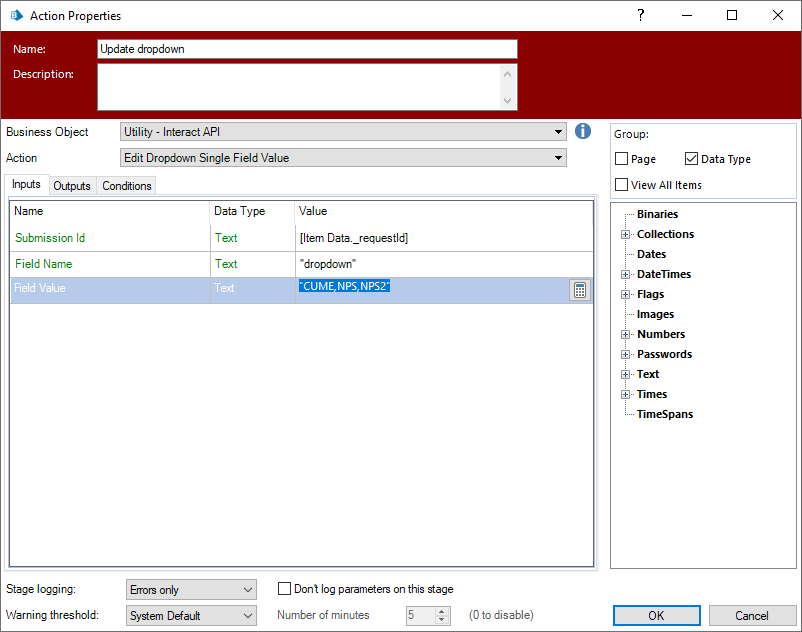Select the Dates tree item
Image resolution: width=802 pixels, height=632 pixels.
[x=651, y=254]
